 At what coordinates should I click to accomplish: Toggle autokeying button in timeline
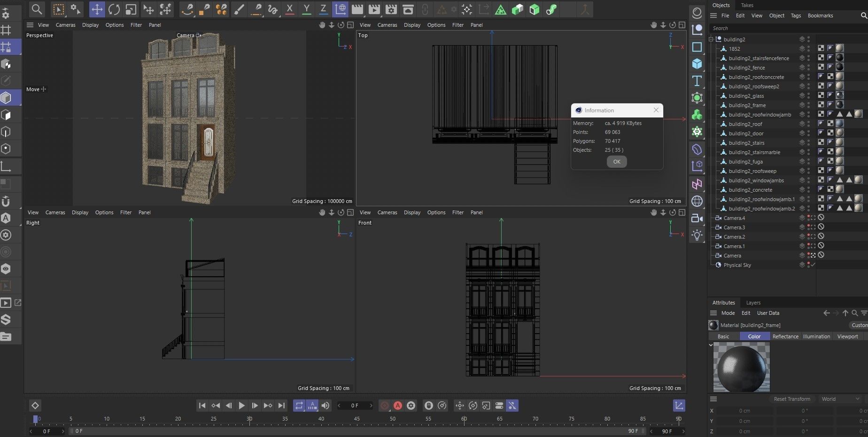(398, 406)
